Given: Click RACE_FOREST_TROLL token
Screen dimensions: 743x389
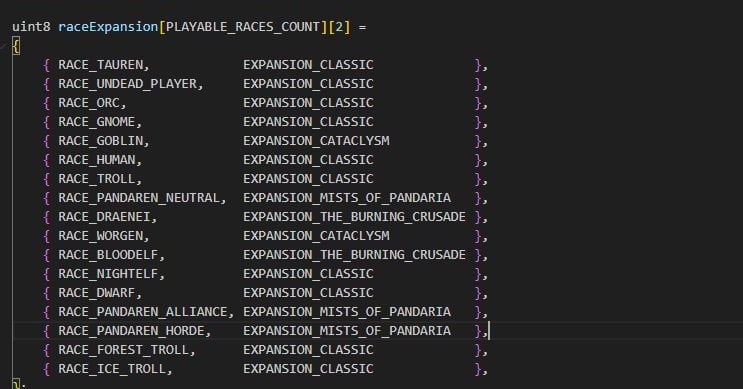Looking at the screenshot, I should coord(124,349).
